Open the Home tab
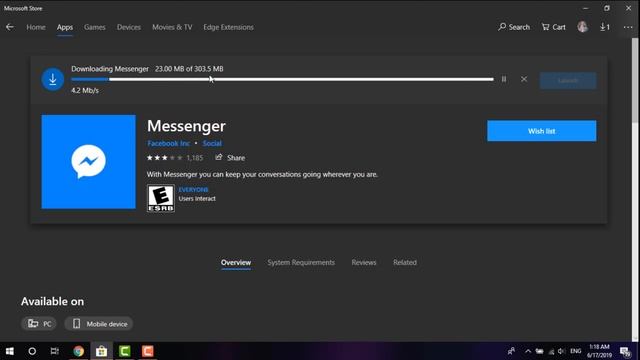 point(36,27)
